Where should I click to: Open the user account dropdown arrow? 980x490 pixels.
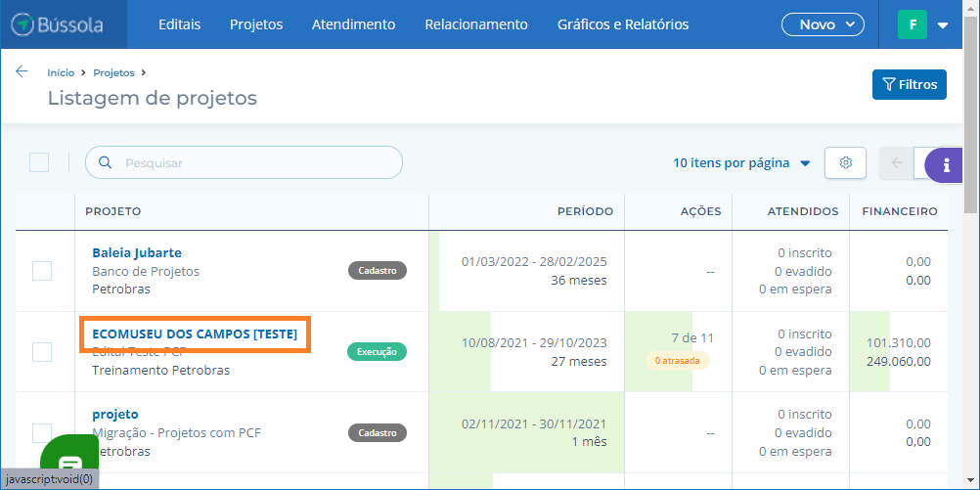point(943,25)
